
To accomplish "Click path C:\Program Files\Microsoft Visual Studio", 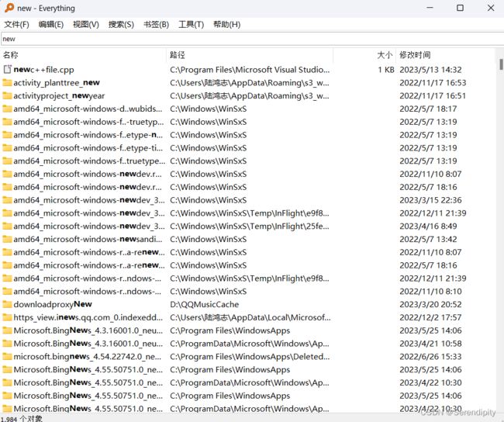I will [x=250, y=70].
